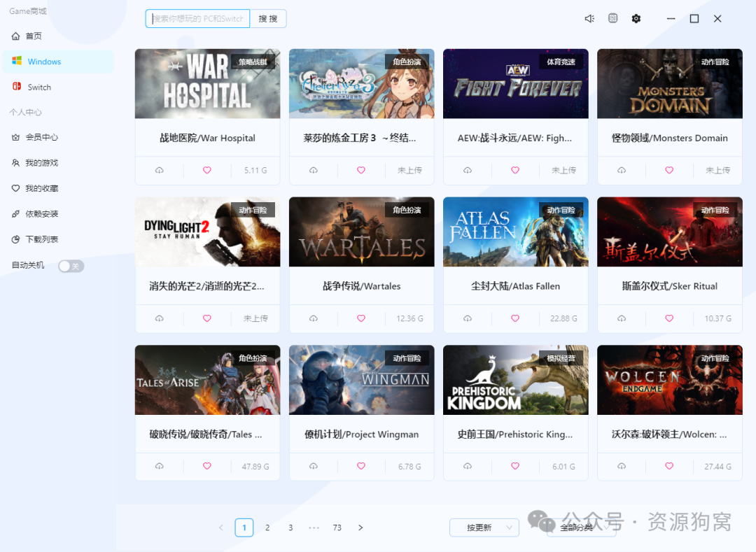
Task: Favorite Dying Light 2 with heart
Action: pyautogui.click(x=206, y=318)
